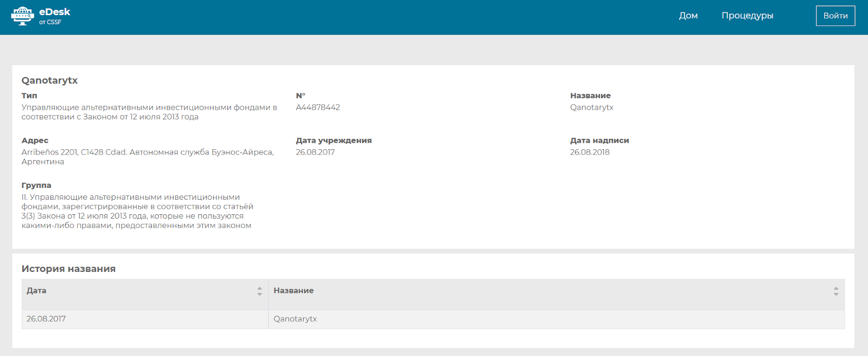This screenshot has width=868, height=356.
Task: Click the Группа description paragraph
Action: 137,212
